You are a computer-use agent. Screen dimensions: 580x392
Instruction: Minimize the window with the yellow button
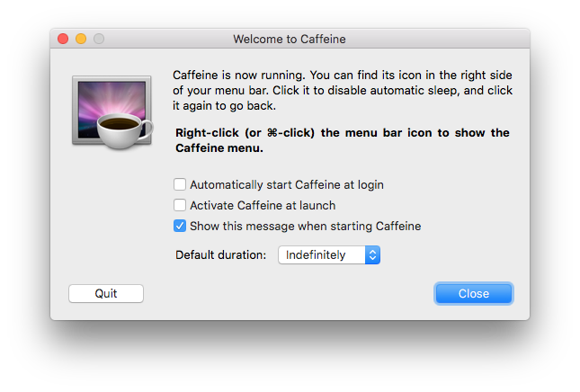pyautogui.click(x=81, y=40)
